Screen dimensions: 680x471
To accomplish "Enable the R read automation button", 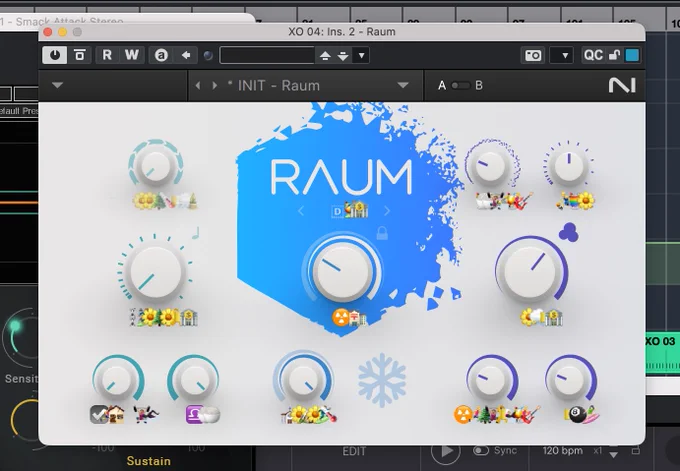I will click(x=107, y=55).
